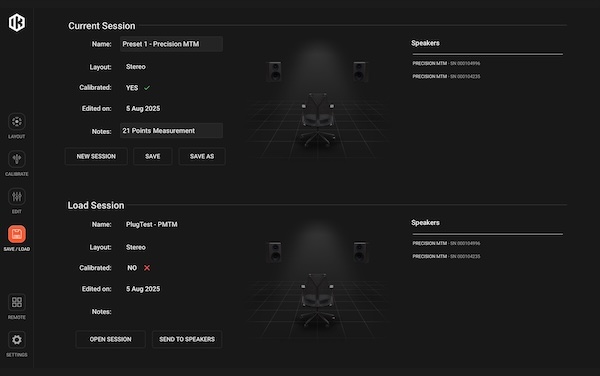Send loaded session to speakers
The width and height of the screenshot is (600, 376).
[187, 339]
